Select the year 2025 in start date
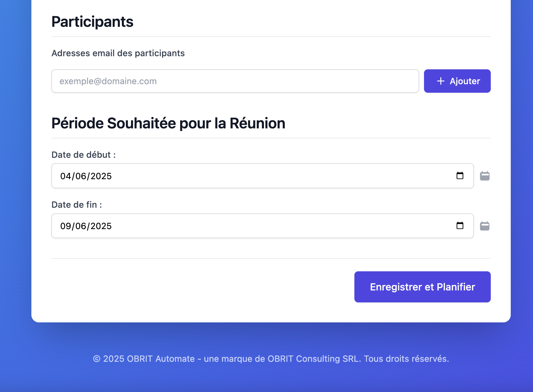This screenshot has height=392, width=533. click(x=101, y=176)
